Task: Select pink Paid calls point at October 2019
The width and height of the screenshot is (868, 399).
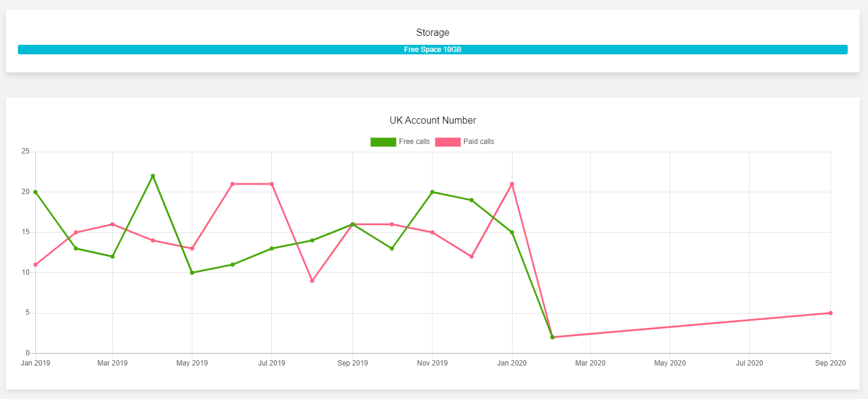Action: click(x=392, y=225)
